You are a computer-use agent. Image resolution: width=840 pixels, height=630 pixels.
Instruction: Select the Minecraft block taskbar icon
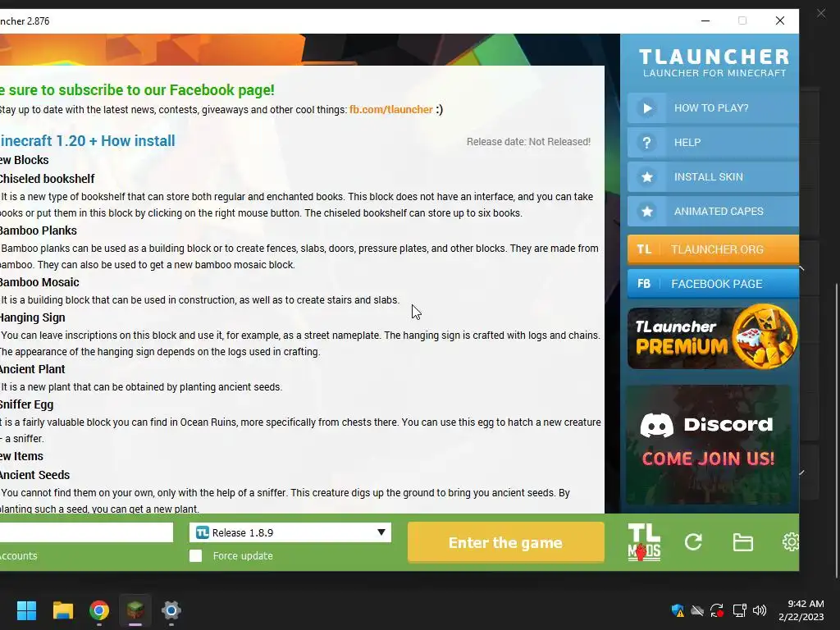135,610
